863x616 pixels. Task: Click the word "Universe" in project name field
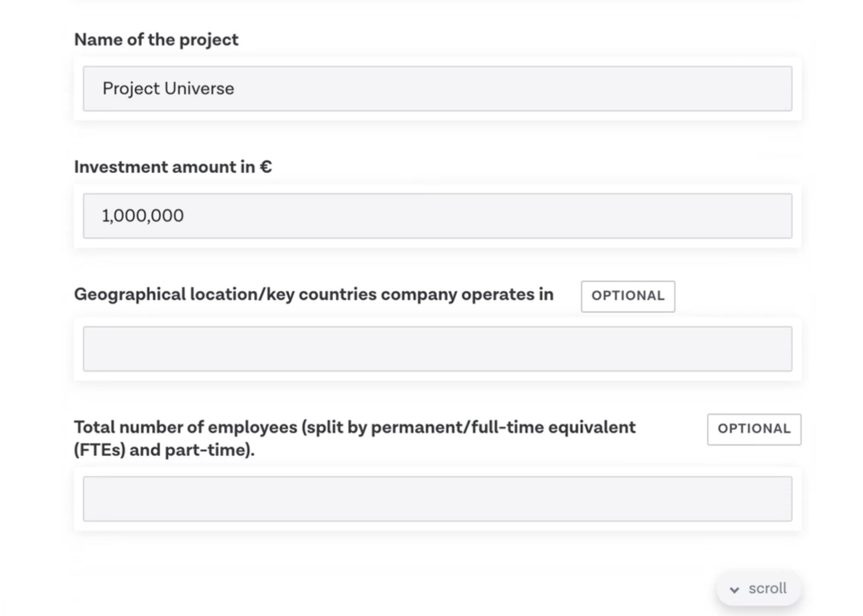click(199, 89)
